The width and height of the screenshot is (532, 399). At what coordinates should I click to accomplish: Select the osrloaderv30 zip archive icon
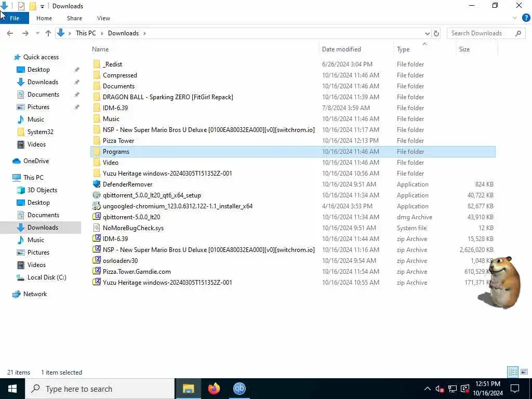[97, 261]
